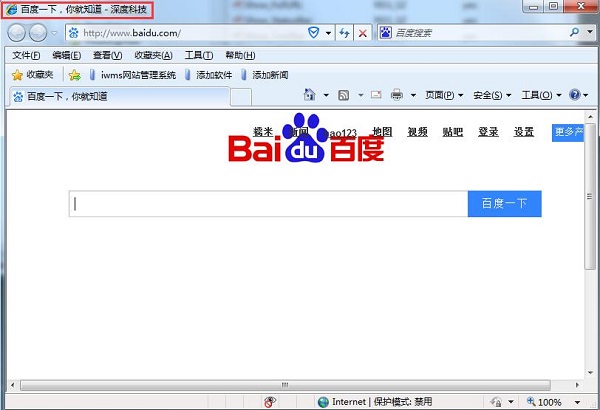The image size is (600, 410).
Task: Click the blue 更多产品 button
Action: tap(568, 132)
